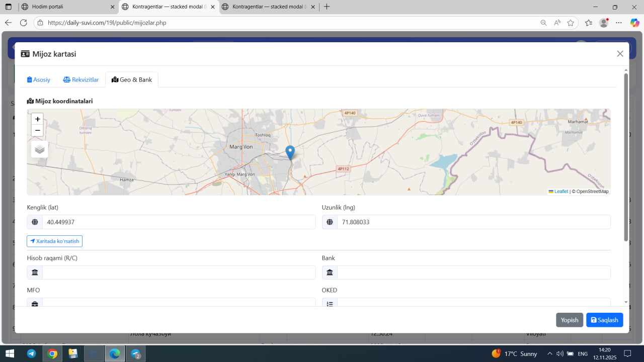Save the card with Saqlash
Screen dimensions: 644x362
point(604,320)
